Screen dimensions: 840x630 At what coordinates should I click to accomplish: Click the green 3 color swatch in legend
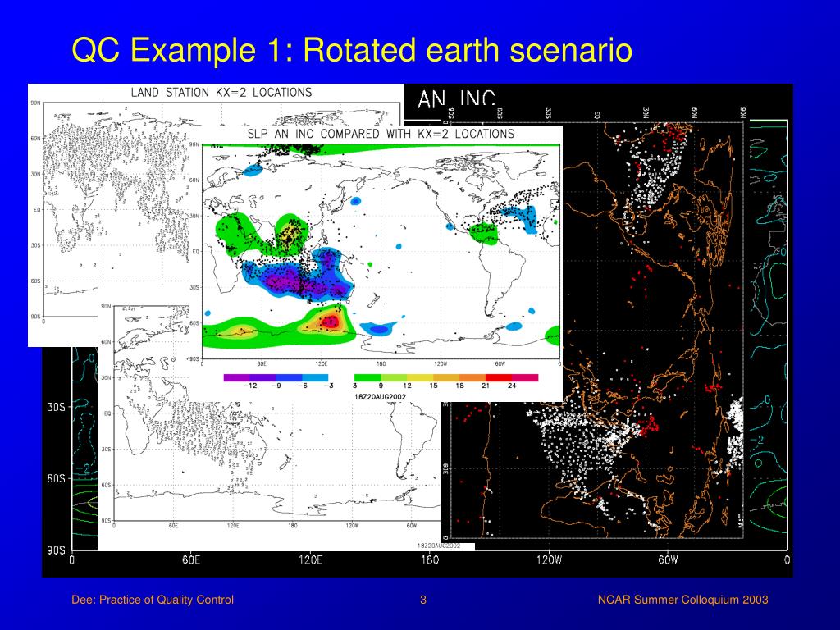(367, 377)
